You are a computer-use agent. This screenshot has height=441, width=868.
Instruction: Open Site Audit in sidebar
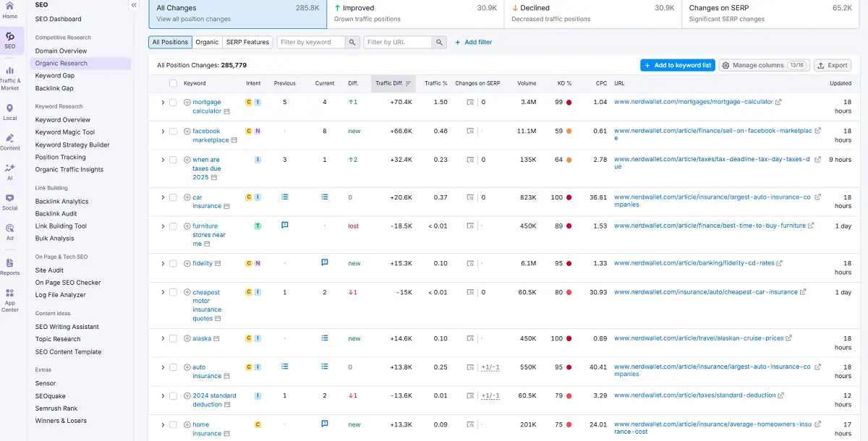(x=49, y=270)
